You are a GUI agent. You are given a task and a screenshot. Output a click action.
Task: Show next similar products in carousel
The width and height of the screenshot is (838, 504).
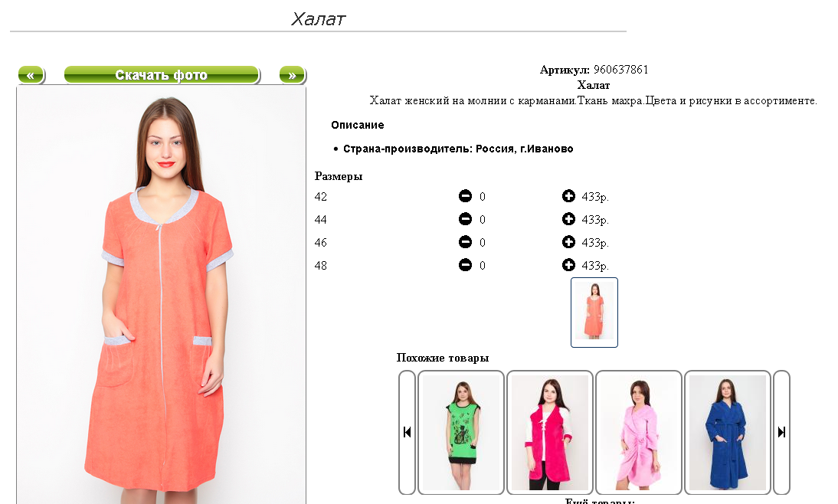pos(781,432)
